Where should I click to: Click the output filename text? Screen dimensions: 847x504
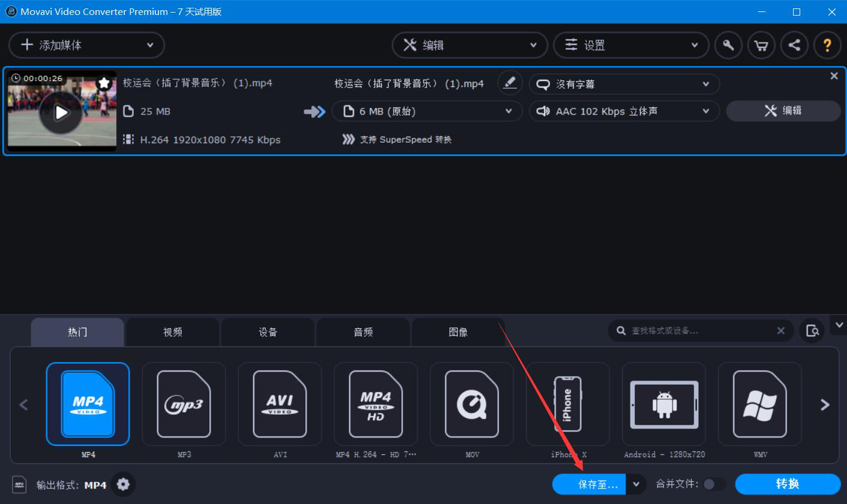409,83
